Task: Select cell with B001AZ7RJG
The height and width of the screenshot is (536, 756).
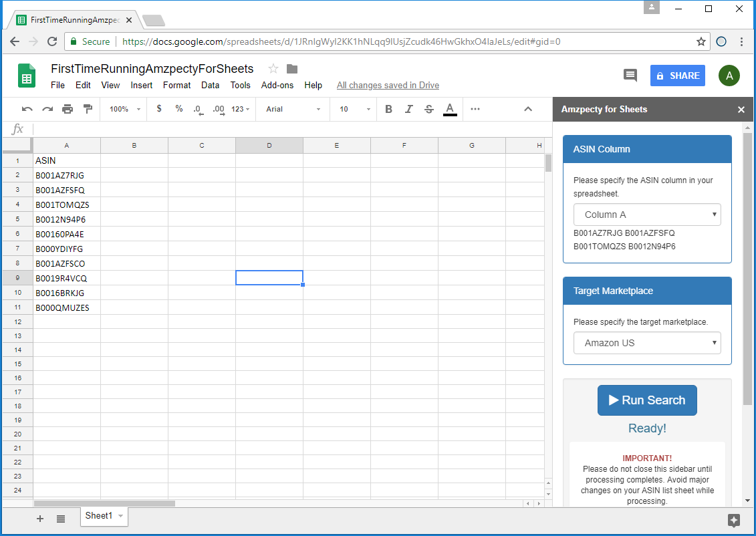Action: click(67, 175)
